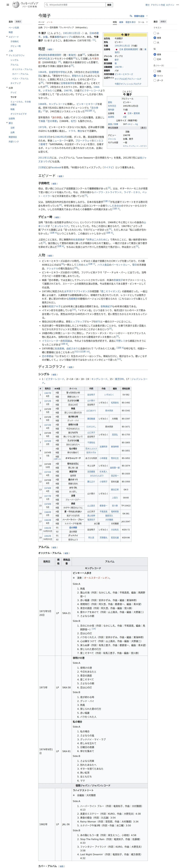Viewport: 186px width, 868px height.
Task: Select automatic color mode 自動
Action: click(155, 71)
